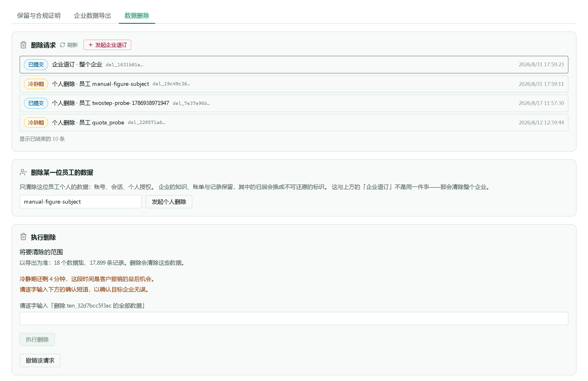Open the manual-figure-subject deletion request row
Screen dimensions: 588x381
[x=294, y=84]
